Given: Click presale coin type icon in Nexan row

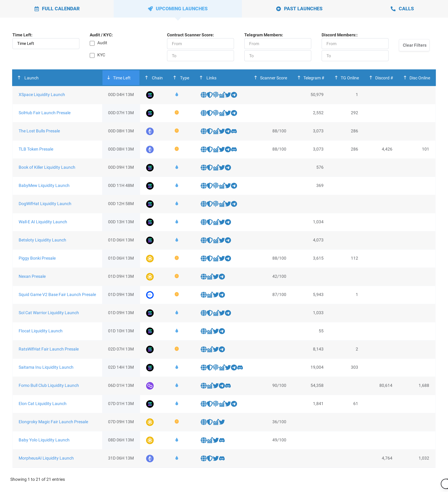Looking at the screenshot, I should point(177,276).
